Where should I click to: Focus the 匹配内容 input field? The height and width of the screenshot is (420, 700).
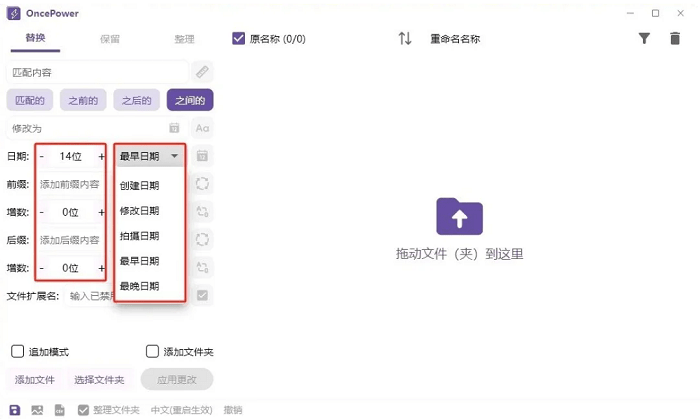(97, 72)
